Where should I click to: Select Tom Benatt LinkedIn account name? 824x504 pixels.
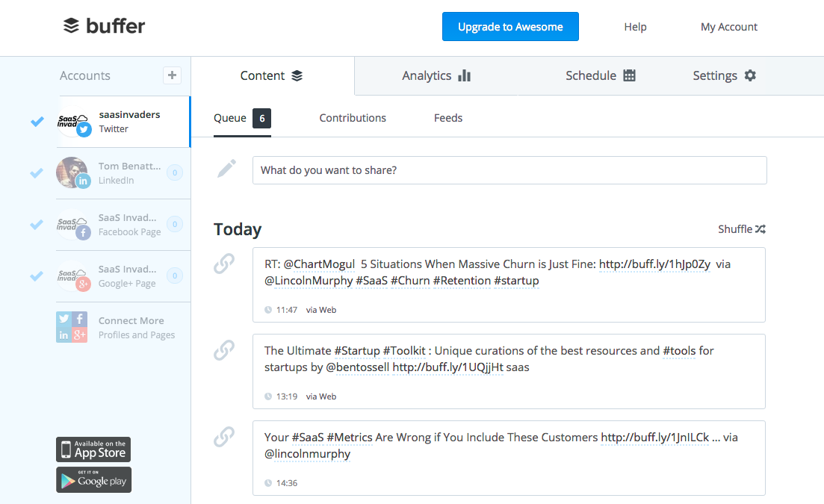[x=129, y=166]
